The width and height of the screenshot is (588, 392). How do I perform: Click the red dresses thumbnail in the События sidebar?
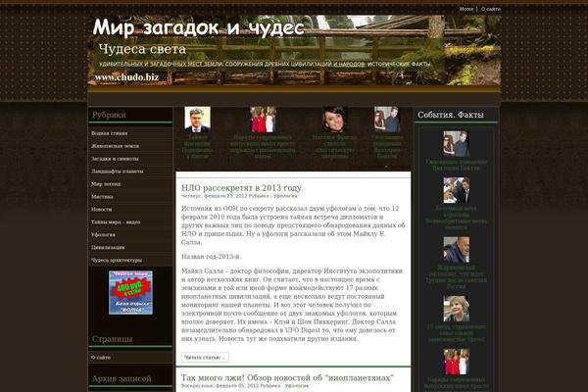[456, 362]
